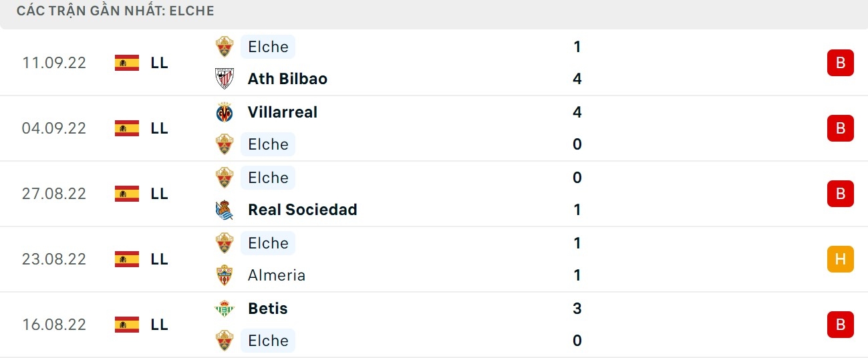Open Real Sociedad team link

302,210
